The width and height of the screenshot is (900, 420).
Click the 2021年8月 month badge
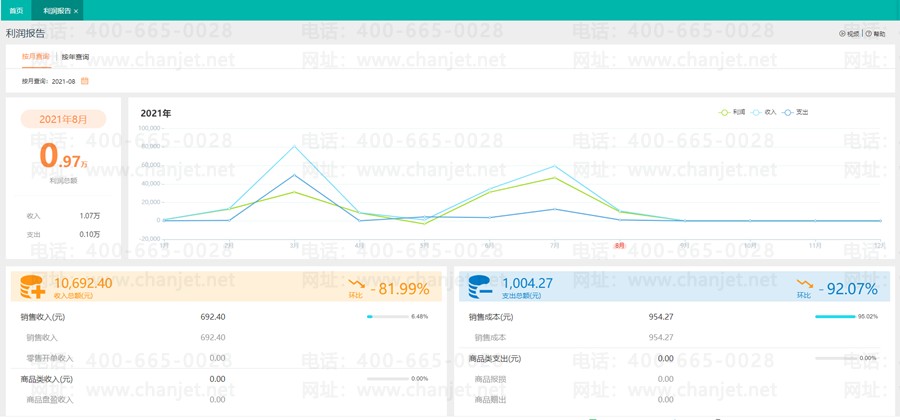pyautogui.click(x=63, y=119)
